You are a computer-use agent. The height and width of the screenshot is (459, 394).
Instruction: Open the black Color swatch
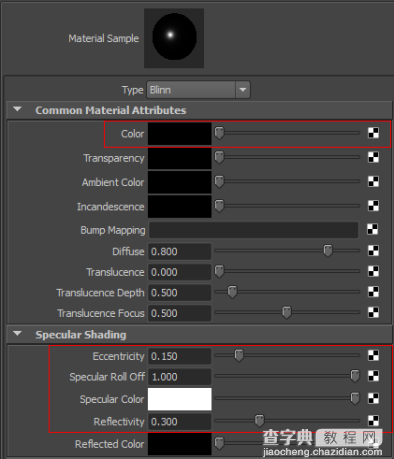click(180, 134)
